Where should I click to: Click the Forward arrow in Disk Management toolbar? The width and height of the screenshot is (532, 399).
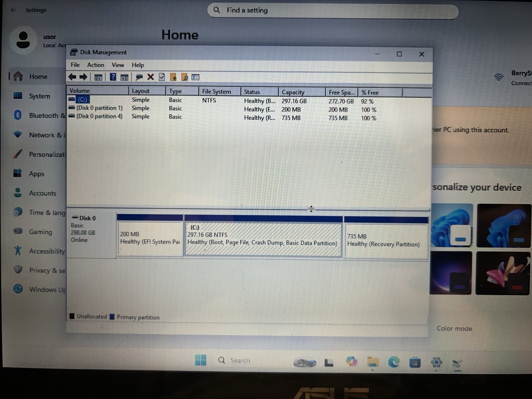[83, 77]
